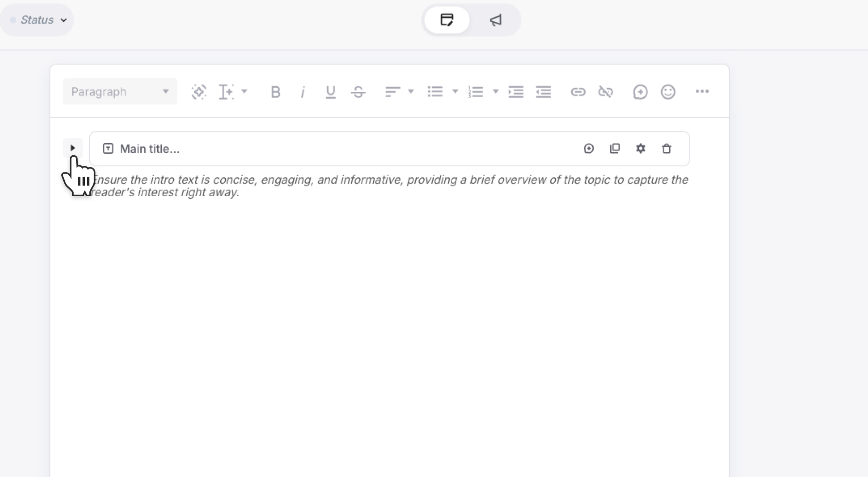
Task: Insert an emoji
Action: tap(668, 91)
